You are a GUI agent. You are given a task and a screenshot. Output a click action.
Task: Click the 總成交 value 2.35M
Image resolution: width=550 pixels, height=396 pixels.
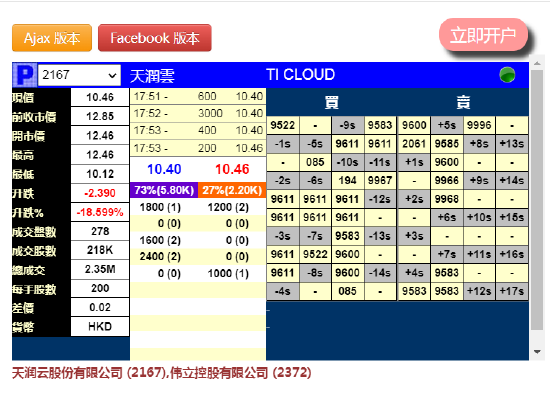(x=100, y=269)
